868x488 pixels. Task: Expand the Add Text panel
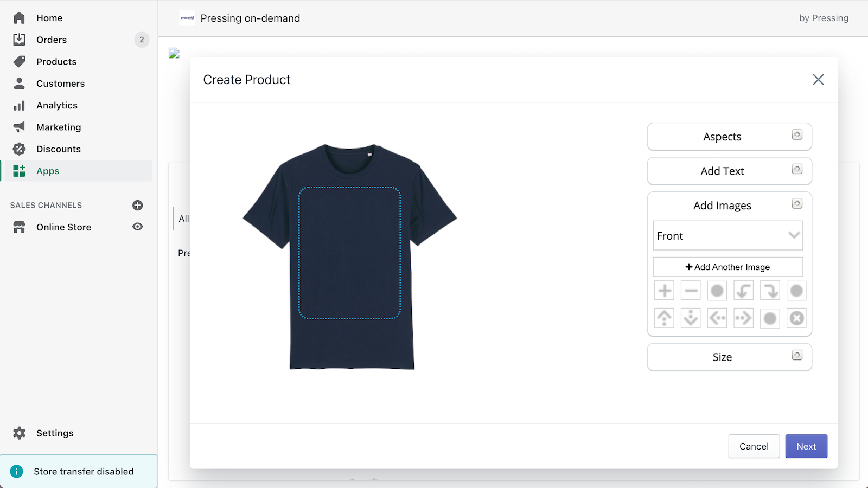click(729, 171)
